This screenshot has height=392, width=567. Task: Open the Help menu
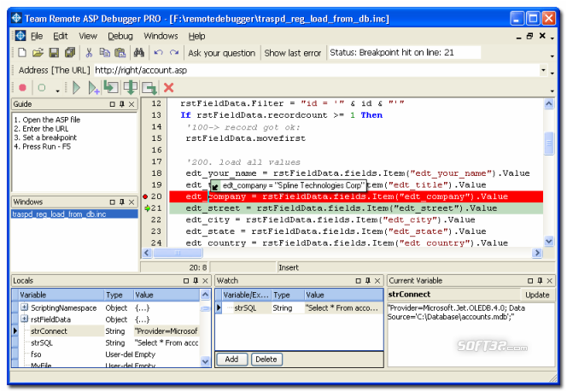[196, 36]
